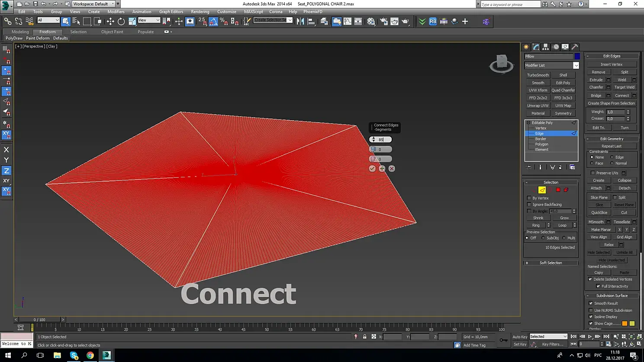Open the Utilities hammer panel
This screenshot has height=362, width=644.
575,47
